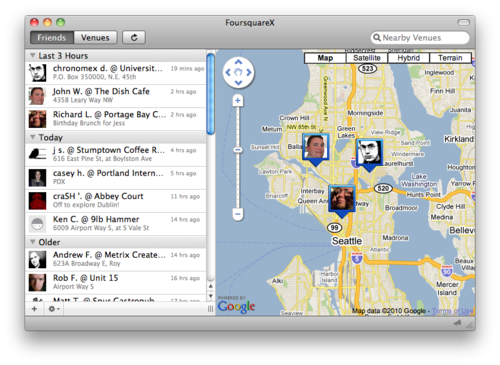Screen dimensions: 500x365
Task: Select the Map view type
Action: tap(325, 58)
